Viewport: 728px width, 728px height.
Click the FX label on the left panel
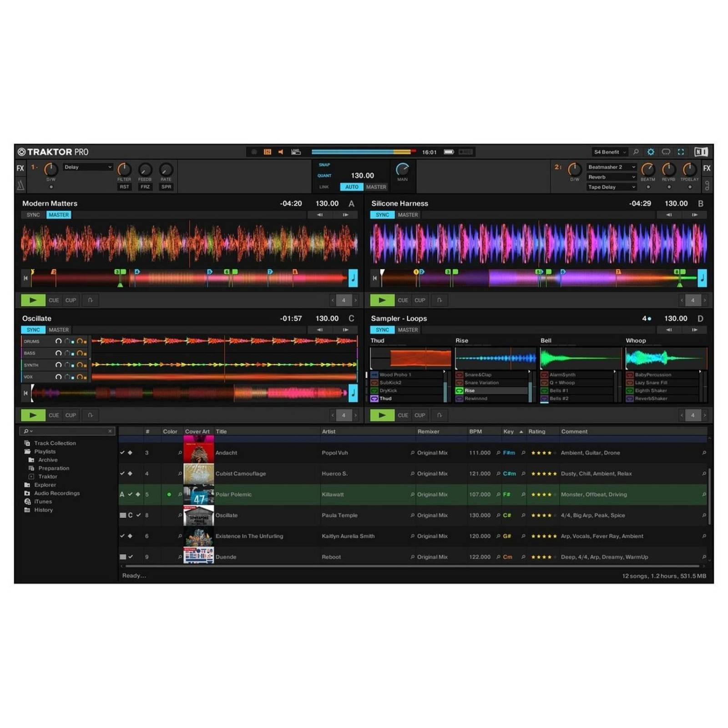[20, 168]
